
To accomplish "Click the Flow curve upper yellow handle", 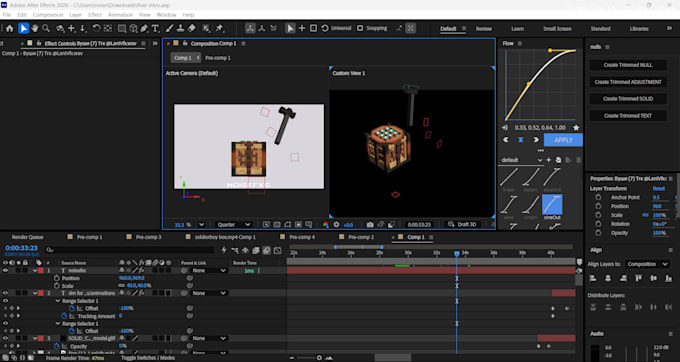I will [x=550, y=50].
